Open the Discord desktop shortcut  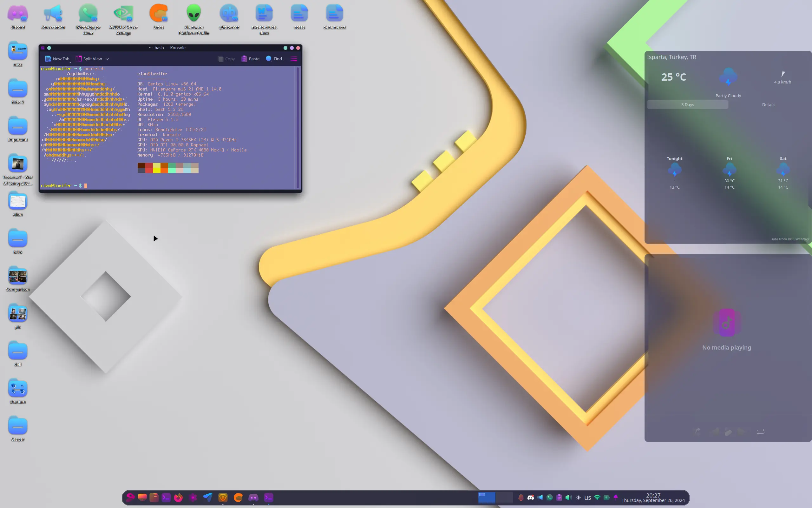(x=18, y=17)
